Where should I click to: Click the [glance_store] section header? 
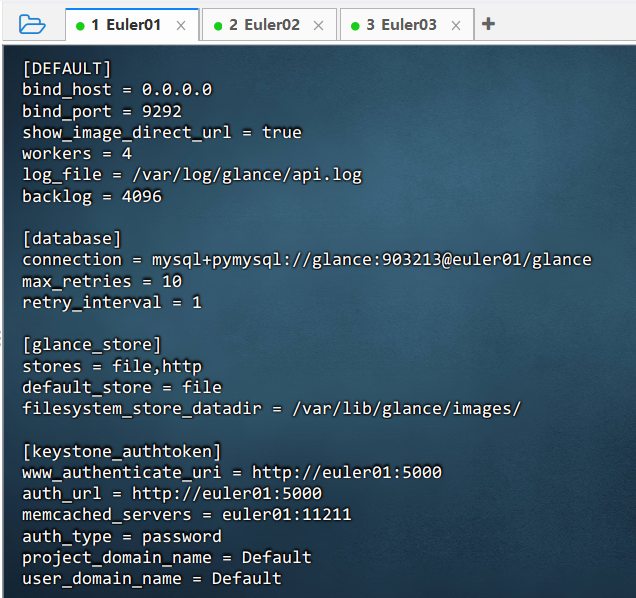[92, 345]
